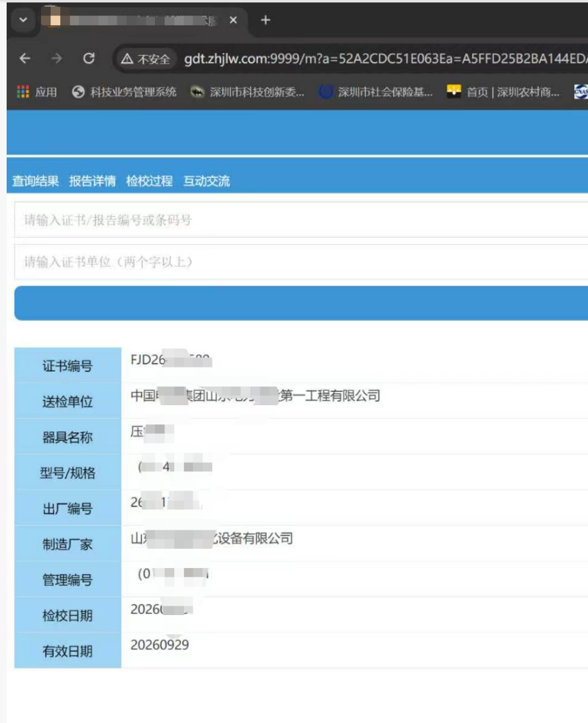Reload the current page
588x723 pixels.
pyautogui.click(x=89, y=58)
